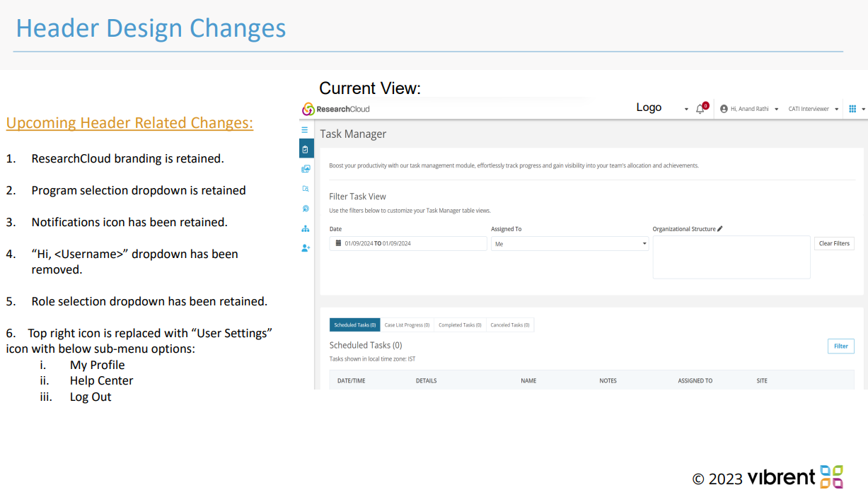Select the Canceled Tasks tab

pyautogui.click(x=510, y=325)
